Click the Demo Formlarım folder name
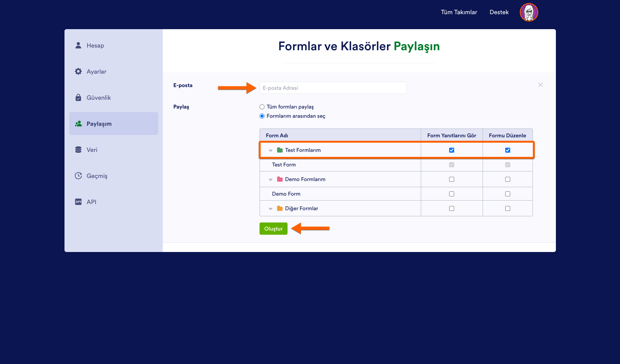The height and width of the screenshot is (364, 620). click(x=305, y=179)
